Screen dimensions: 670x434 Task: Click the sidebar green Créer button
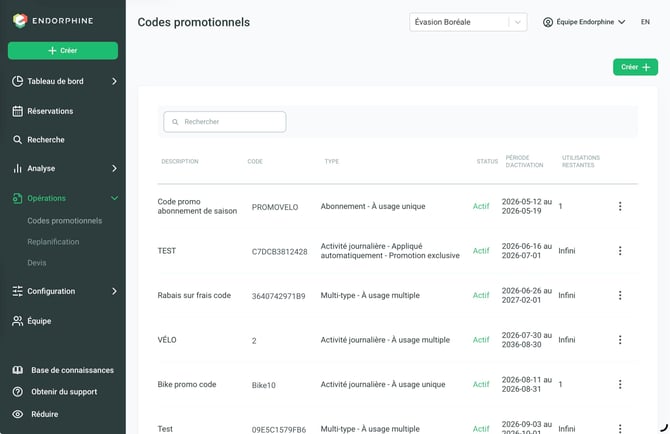click(x=63, y=50)
